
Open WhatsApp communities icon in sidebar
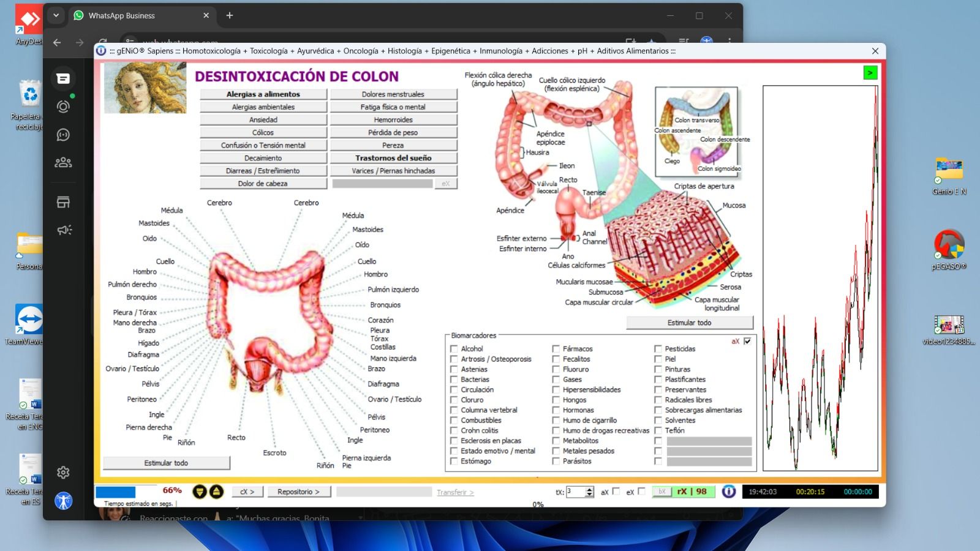pos(63,163)
